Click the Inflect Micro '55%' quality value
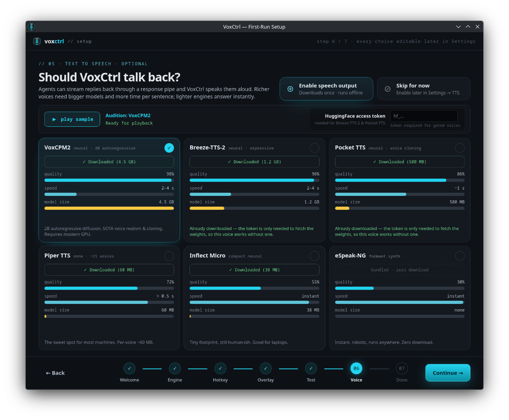 point(315,282)
